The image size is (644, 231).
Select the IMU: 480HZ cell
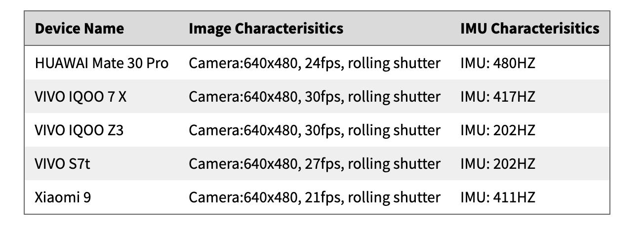498,63
